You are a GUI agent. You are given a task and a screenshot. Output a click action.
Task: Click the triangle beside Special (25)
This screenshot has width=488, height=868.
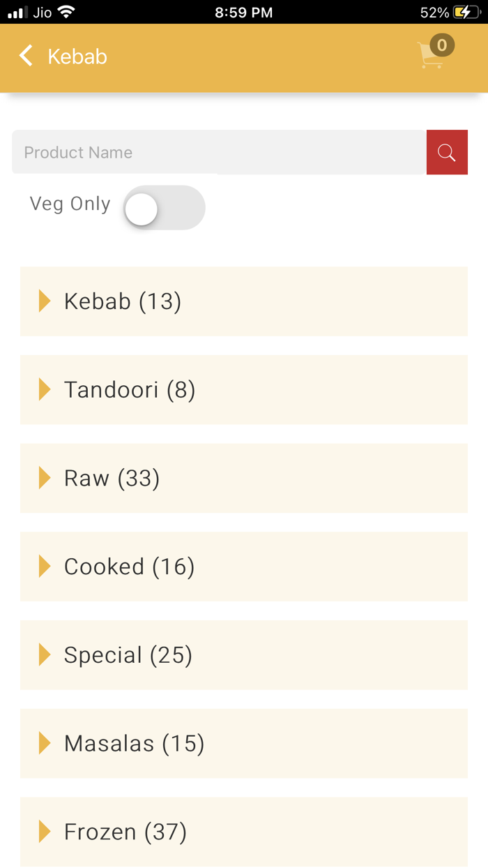point(45,655)
